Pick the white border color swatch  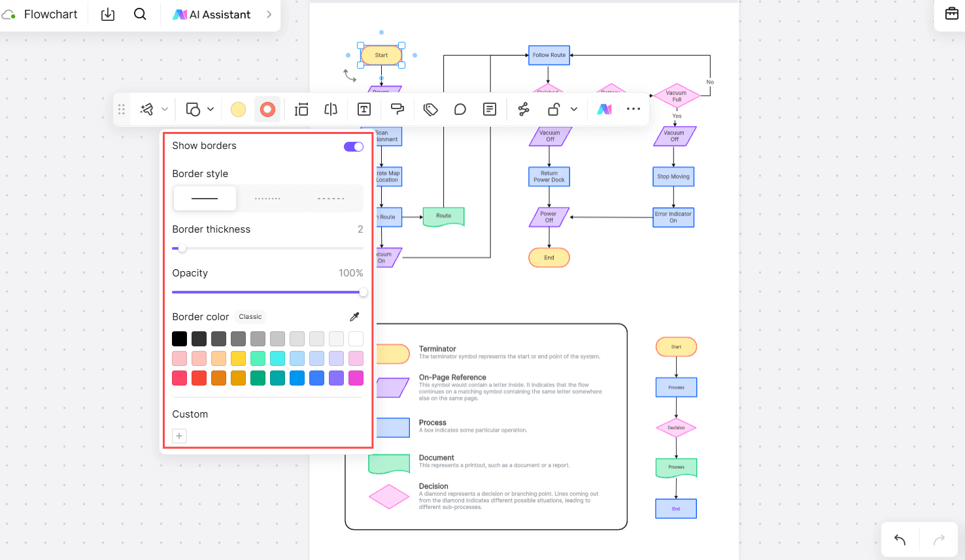point(356,338)
